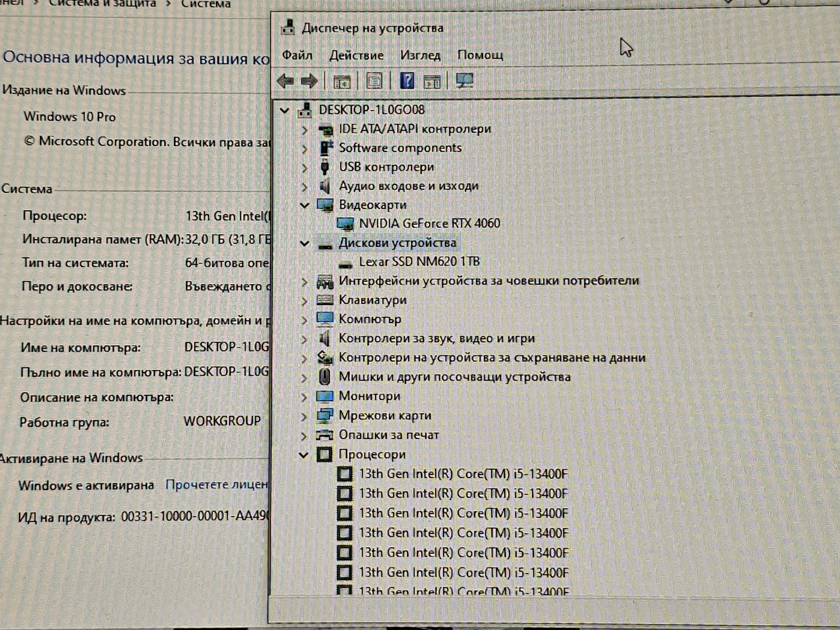The width and height of the screenshot is (840, 630).
Task: Click the Device Manager title bar icon
Action: click(288, 27)
